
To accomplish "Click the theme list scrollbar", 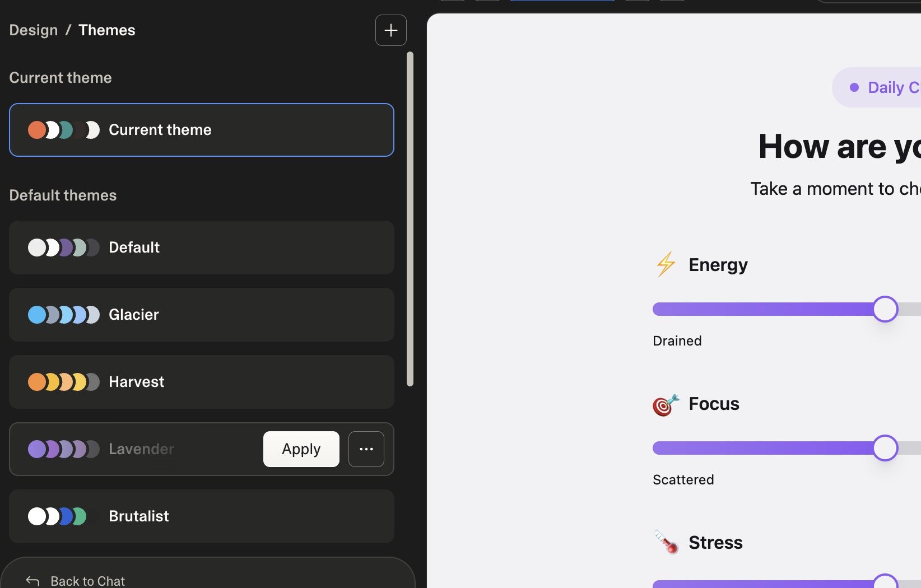I will (x=411, y=218).
